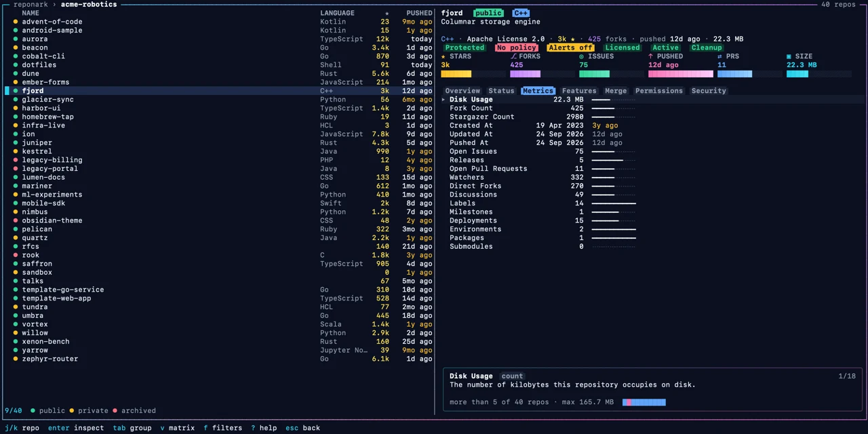Click the up-arrow icon on the PUSHED card
Screen dimensions: 868x434
coord(651,56)
